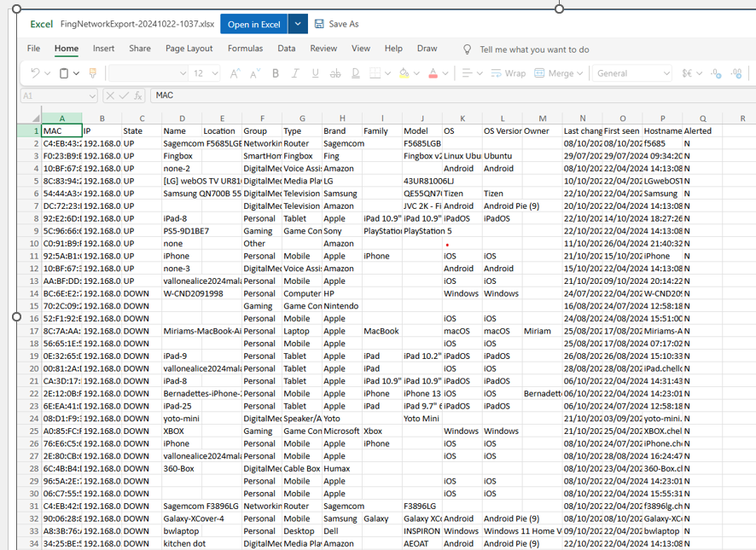Image resolution: width=756 pixels, height=550 pixels.
Task: Cancel the formula entry with the X icon
Action: [110, 96]
